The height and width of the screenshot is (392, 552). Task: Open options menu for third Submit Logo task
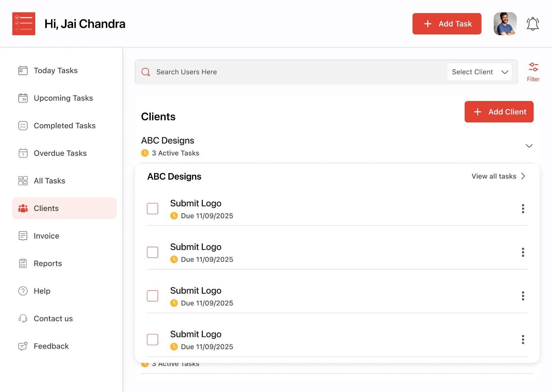523,296
